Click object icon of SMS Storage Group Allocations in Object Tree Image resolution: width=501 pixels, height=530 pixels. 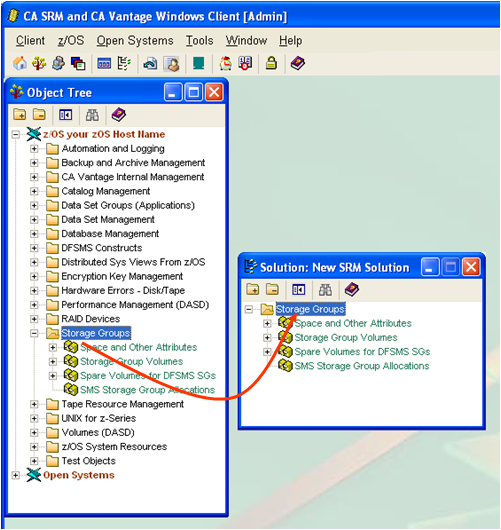(x=71, y=389)
